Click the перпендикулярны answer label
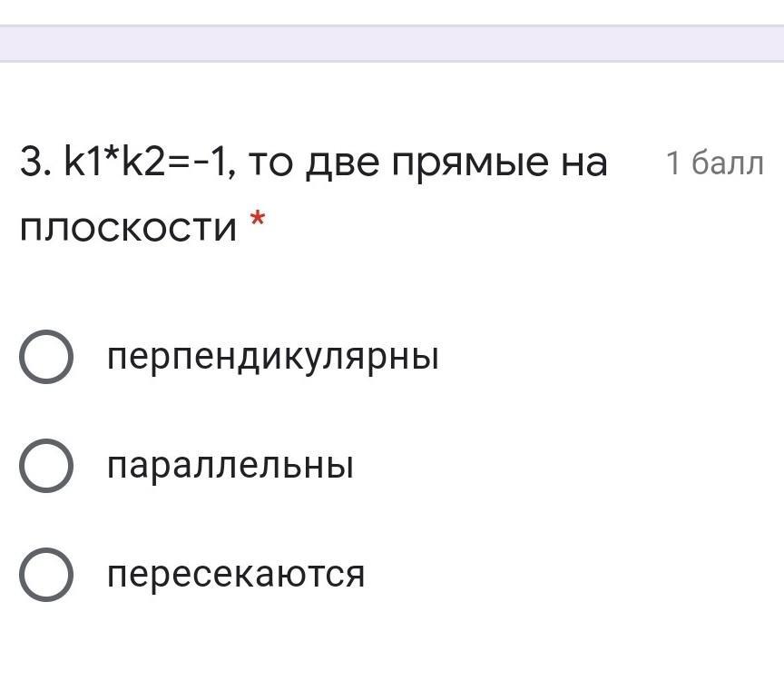The width and height of the screenshot is (784, 681). tap(273, 359)
